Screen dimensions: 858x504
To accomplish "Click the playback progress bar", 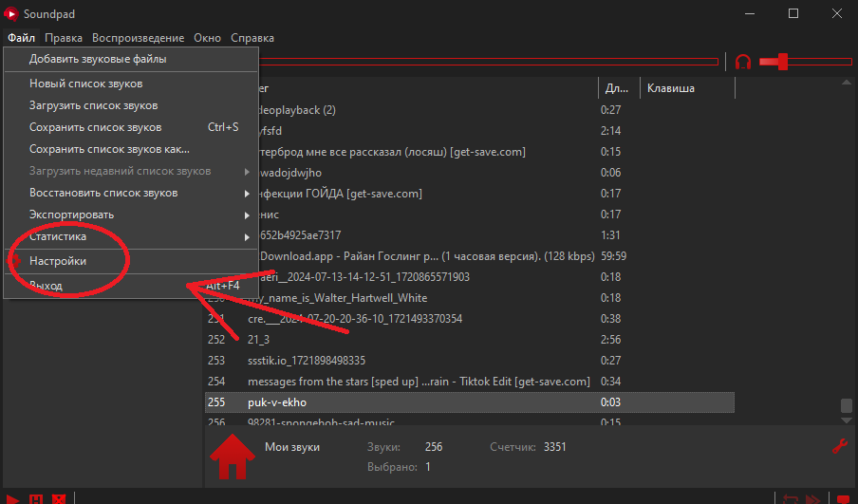I will coord(488,62).
